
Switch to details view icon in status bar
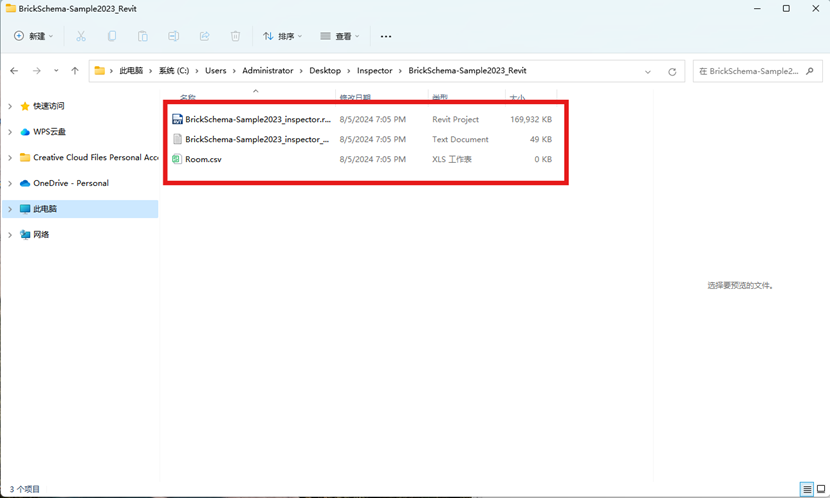[x=806, y=489]
